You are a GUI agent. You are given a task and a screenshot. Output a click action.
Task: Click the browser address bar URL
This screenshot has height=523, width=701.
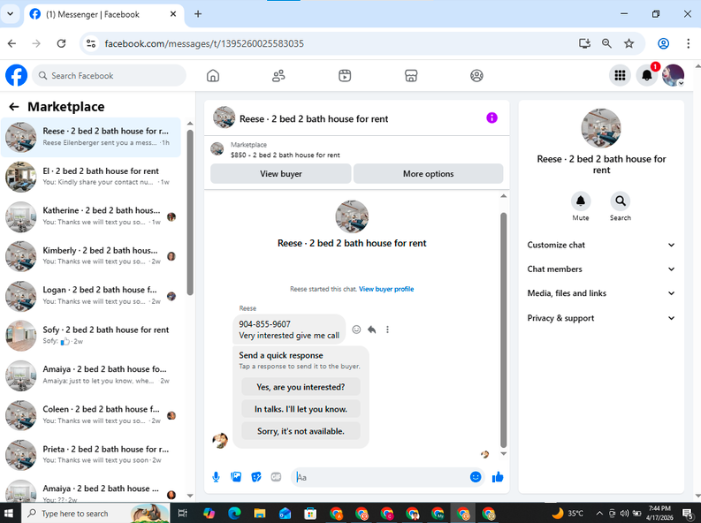[x=204, y=43]
